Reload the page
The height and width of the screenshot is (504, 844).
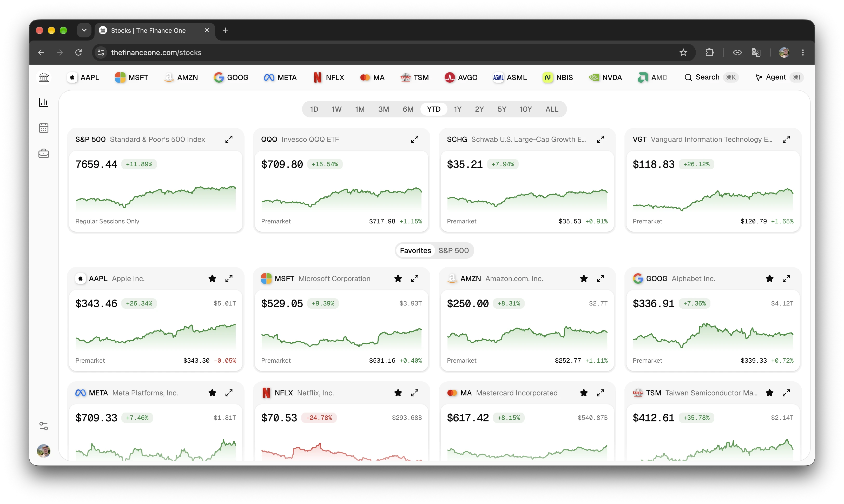pos(78,52)
